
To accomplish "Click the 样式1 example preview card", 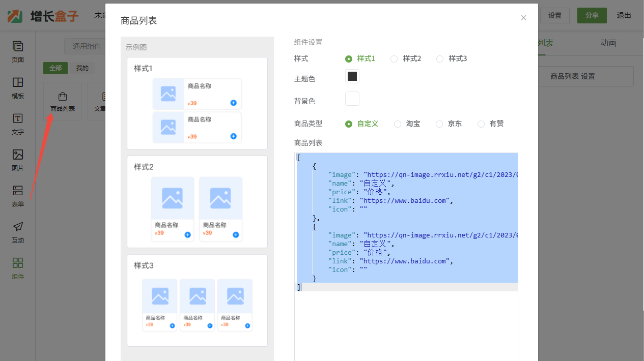I will (197, 103).
